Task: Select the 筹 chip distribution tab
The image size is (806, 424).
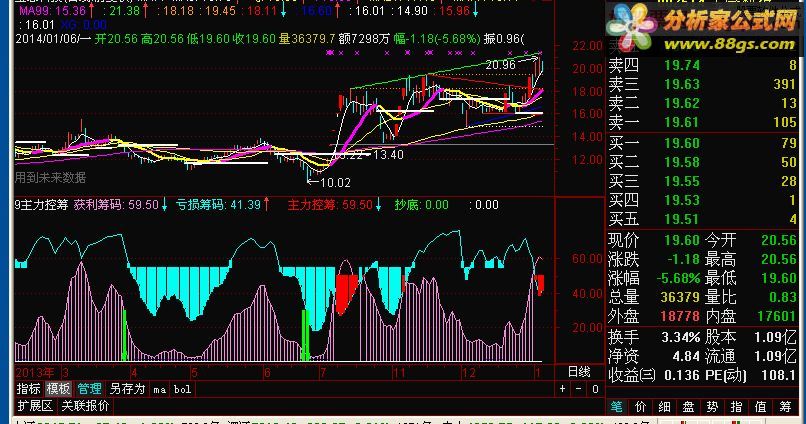Action: coord(785,407)
